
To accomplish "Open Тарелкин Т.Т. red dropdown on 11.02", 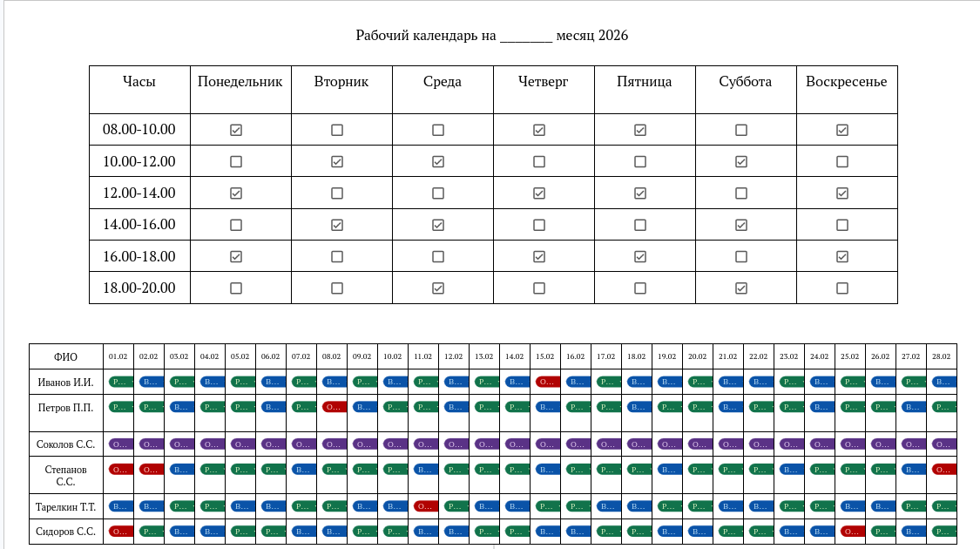I will 424,505.
